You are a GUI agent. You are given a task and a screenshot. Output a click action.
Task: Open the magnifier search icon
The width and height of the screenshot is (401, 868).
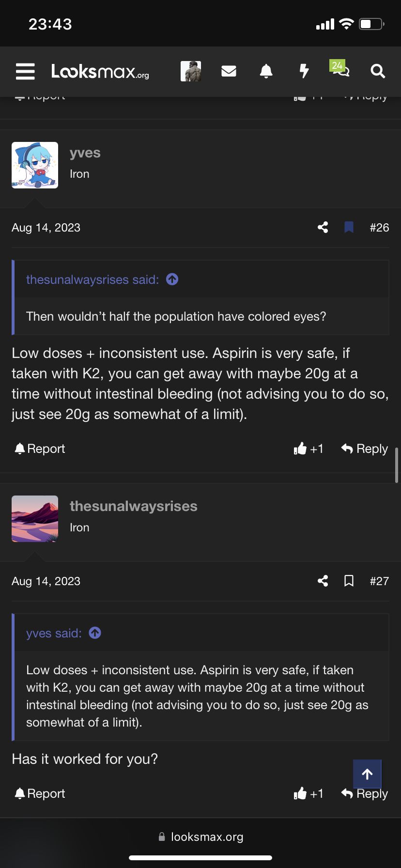(x=378, y=71)
